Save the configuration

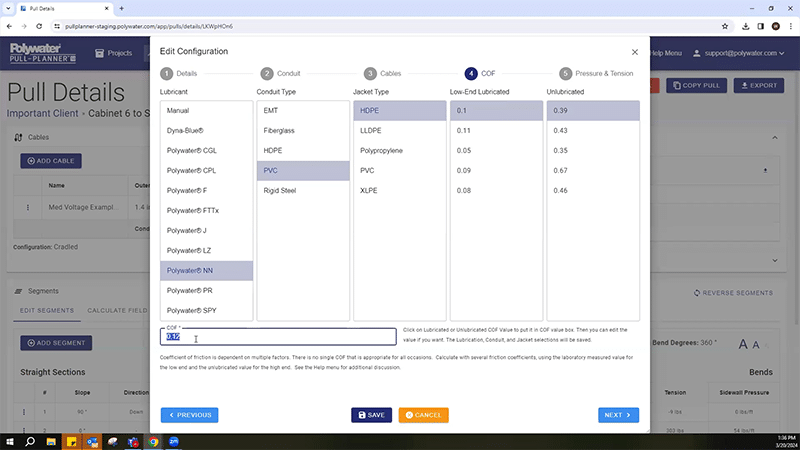tap(371, 415)
